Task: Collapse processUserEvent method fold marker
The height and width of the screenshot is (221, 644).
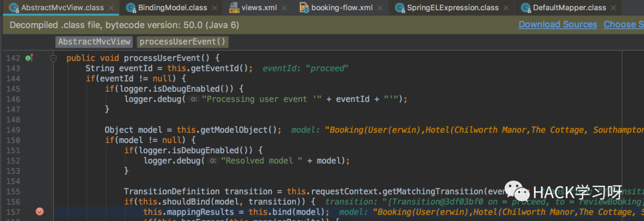Action: point(53,58)
